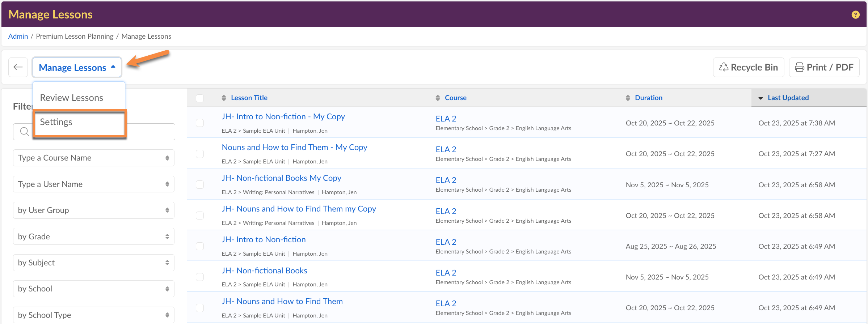Choose Review Lessons from the menu
The height and width of the screenshot is (324, 868).
[72, 98]
